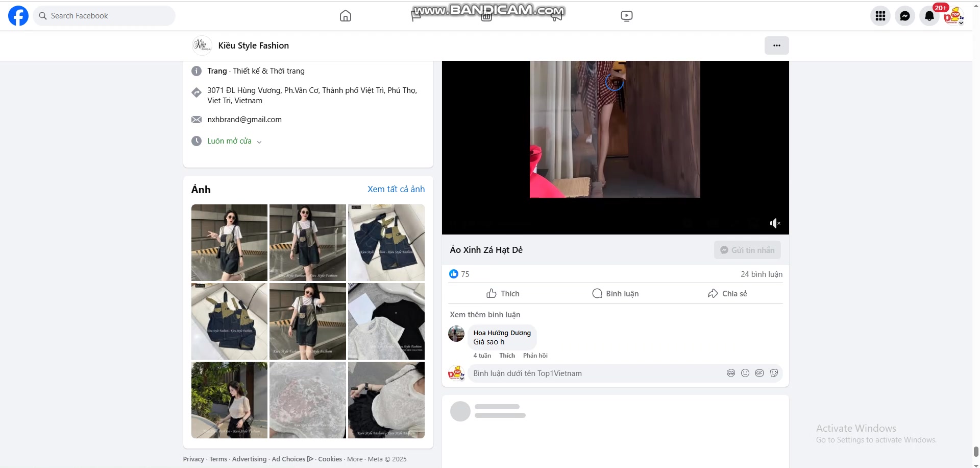Click Xem thêm bình luận
This screenshot has width=980, height=468.
pyautogui.click(x=485, y=315)
